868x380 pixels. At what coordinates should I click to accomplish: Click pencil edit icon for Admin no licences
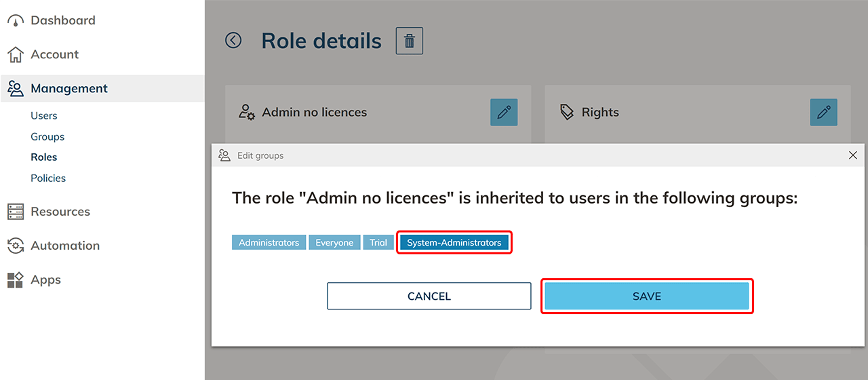point(504,113)
